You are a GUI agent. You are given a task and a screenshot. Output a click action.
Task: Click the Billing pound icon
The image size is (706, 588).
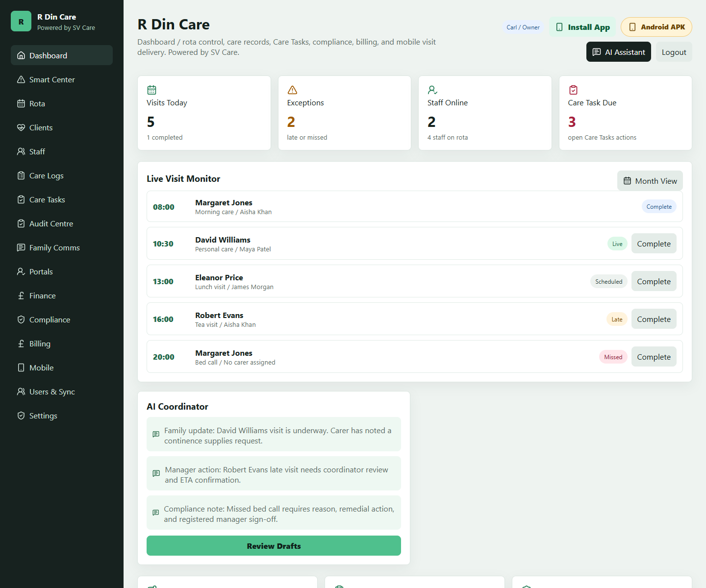pyautogui.click(x=21, y=343)
